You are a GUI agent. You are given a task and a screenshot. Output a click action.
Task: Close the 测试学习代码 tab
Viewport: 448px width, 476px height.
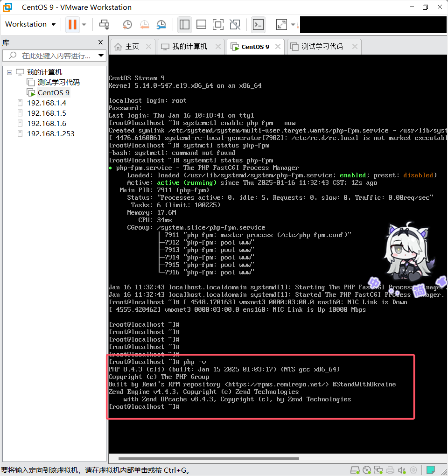point(355,47)
